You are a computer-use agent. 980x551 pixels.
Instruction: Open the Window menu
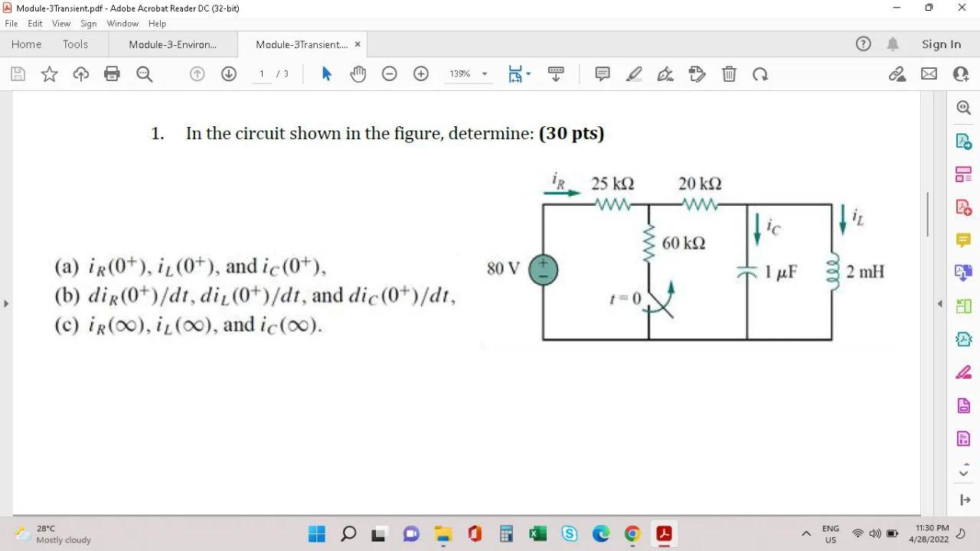point(122,23)
